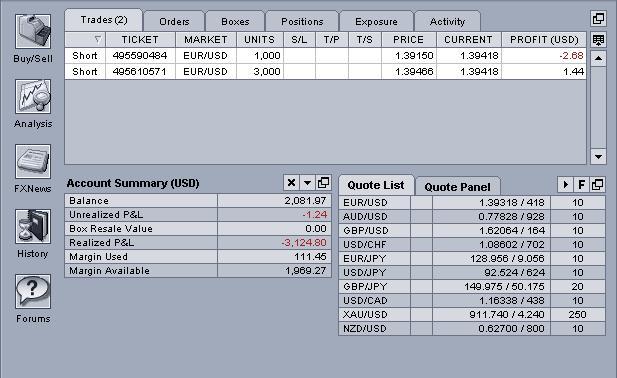
Task: Close the Account Summary panel with X
Action: (x=291, y=183)
